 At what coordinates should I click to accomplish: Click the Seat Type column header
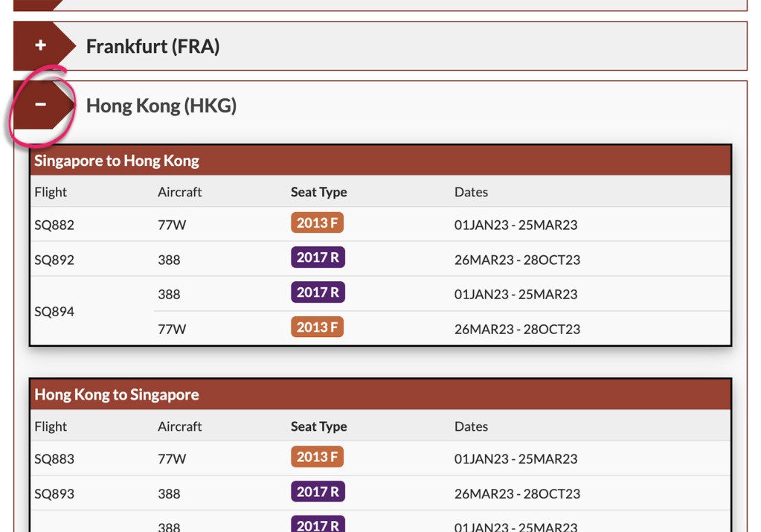[x=318, y=191]
